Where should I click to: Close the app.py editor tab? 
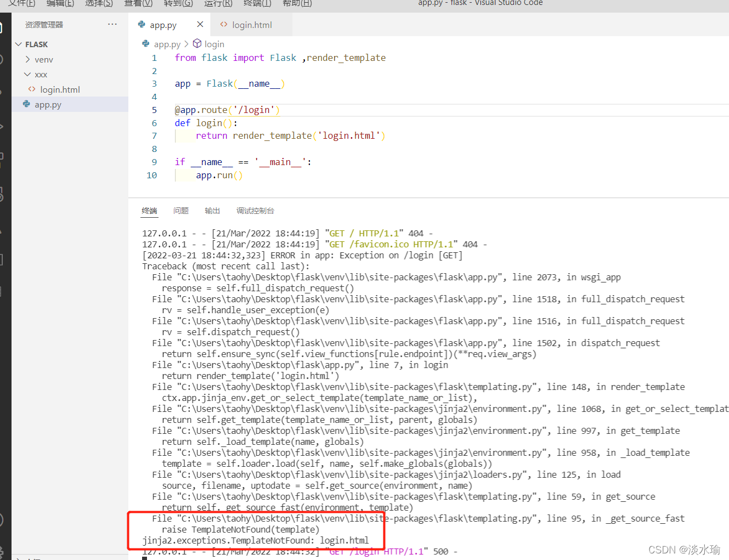tap(200, 24)
